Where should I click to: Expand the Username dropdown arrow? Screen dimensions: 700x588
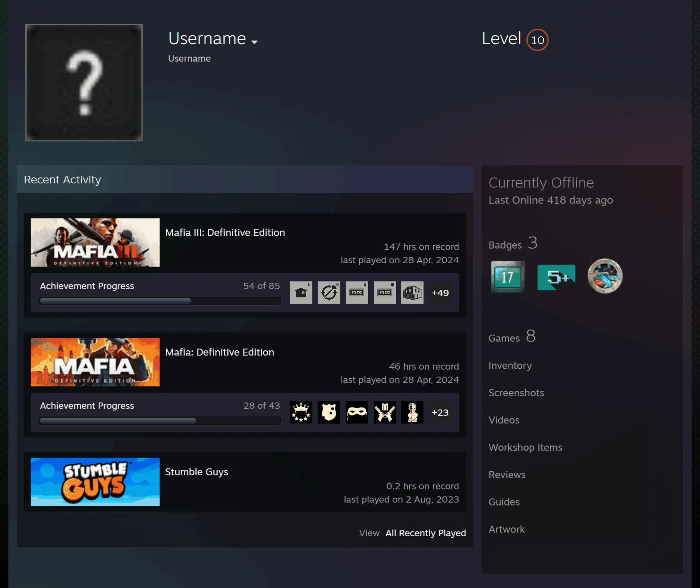pos(254,42)
